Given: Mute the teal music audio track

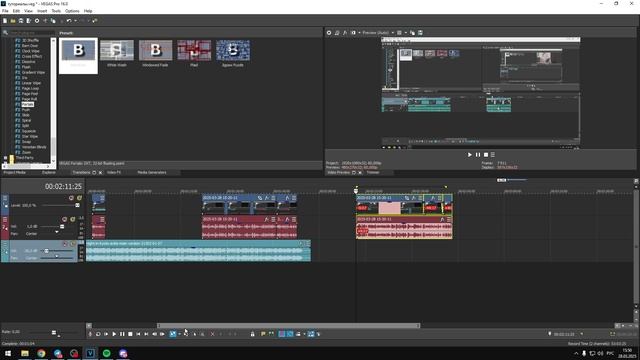Looking at the screenshot, I should click(65, 244).
